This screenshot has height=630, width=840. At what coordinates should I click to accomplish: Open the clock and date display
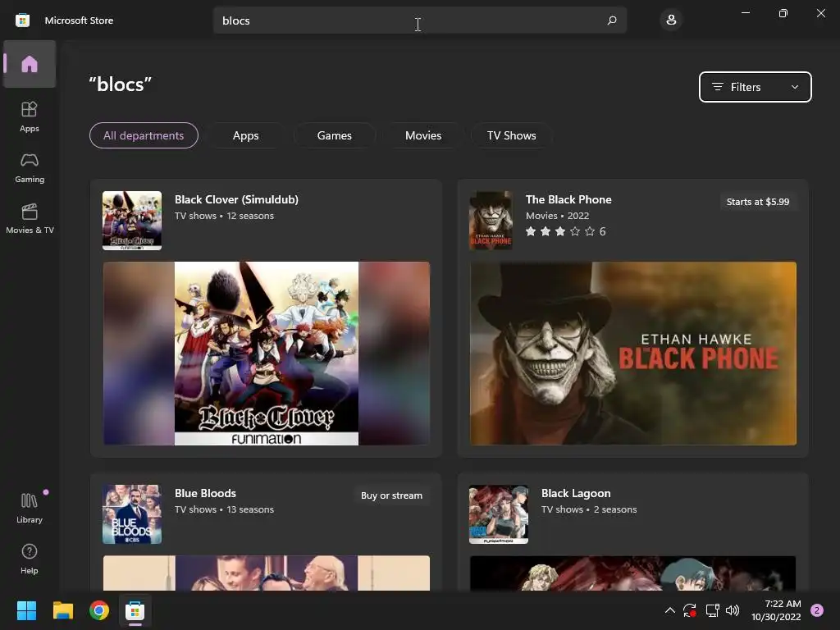tap(776, 610)
